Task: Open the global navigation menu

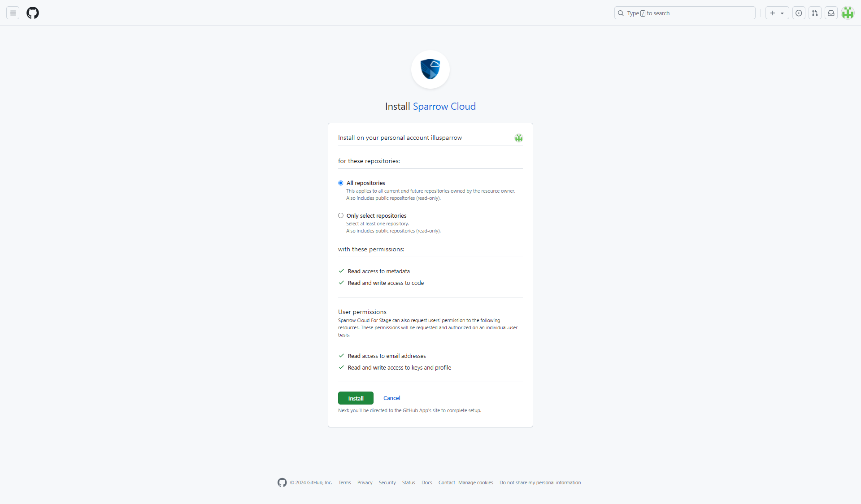Action: pyautogui.click(x=13, y=13)
